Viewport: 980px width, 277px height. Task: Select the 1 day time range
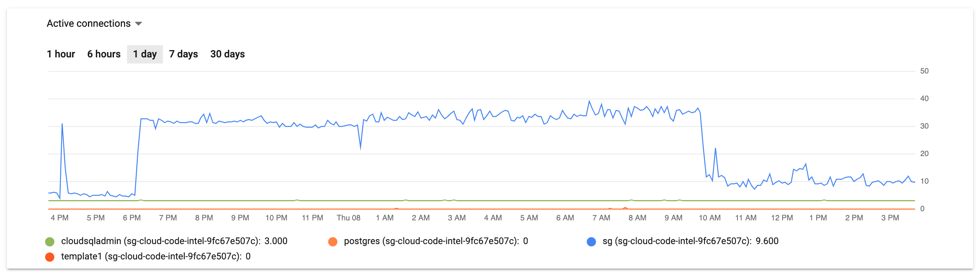click(x=145, y=54)
